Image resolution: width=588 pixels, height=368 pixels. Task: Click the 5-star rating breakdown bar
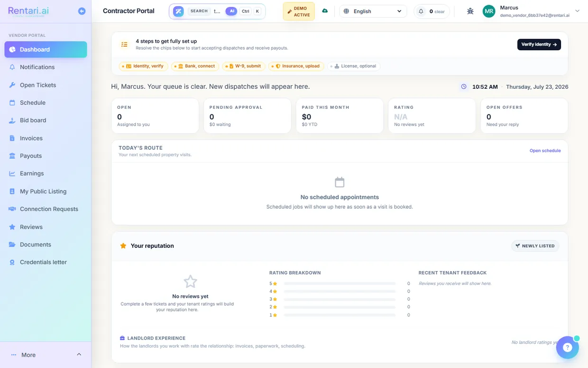340,283
